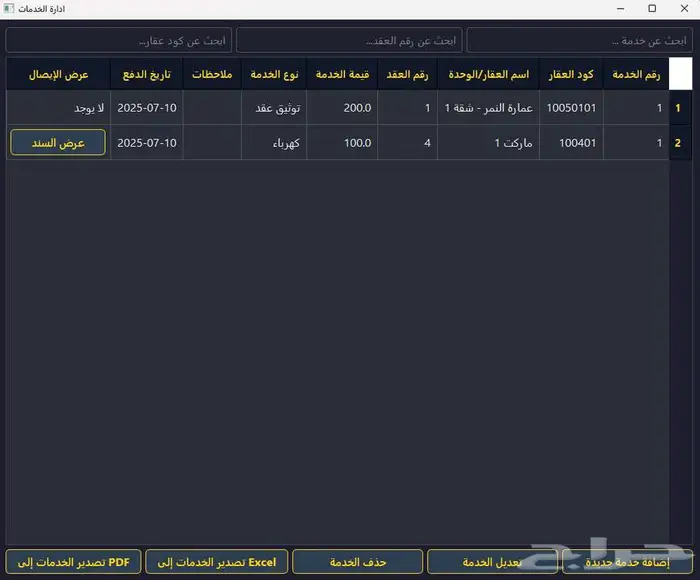Export services to PDF button
Viewport: 700px width, 580px height.
(x=73, y=562)
